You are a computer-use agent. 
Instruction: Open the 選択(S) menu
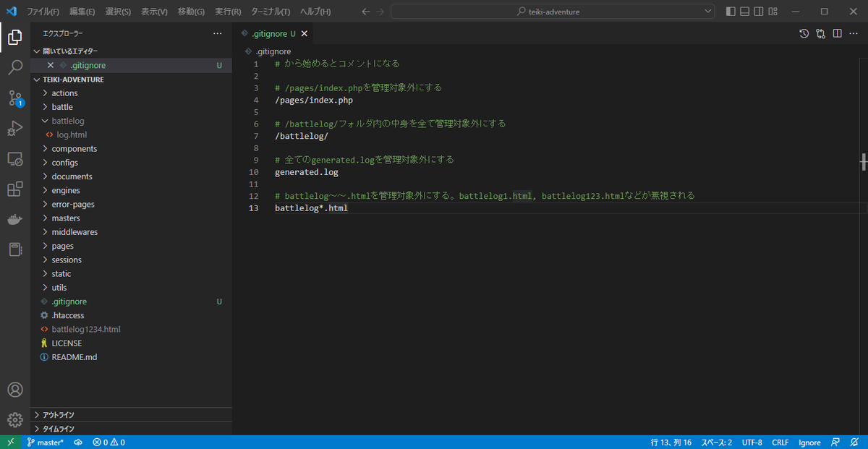(x=118, y=12)
